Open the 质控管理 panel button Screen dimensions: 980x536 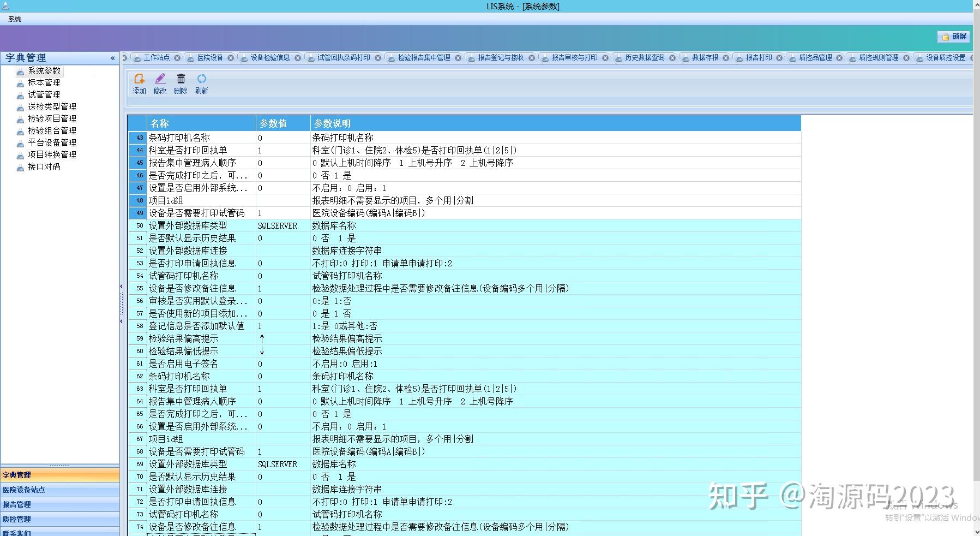[60, 519]
